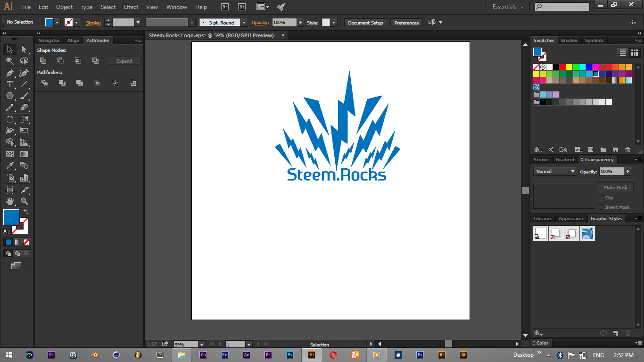Click the Expand button in Pathfinder
The image size is (644, 362).
[124, 61]
